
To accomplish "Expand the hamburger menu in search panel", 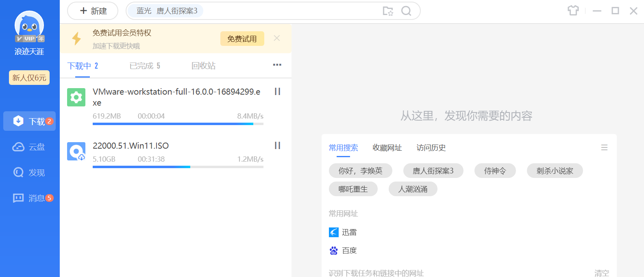I will (604, 147).
